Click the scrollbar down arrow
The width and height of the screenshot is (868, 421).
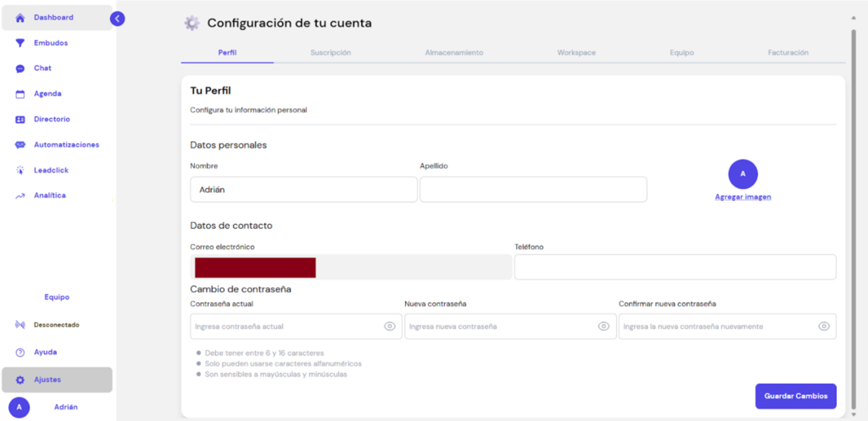[854, 415]
